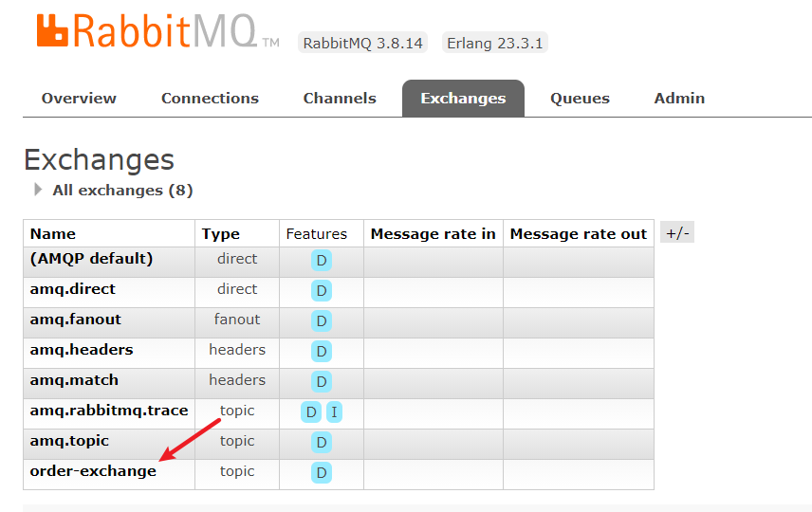The image size is (812, 512).
Task: Select the Exchanges tab
Action: click(463, 99)
